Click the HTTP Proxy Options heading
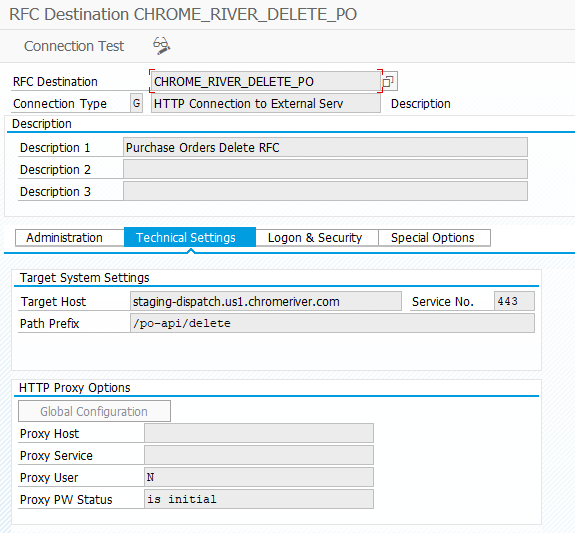 tap(74, 388)
